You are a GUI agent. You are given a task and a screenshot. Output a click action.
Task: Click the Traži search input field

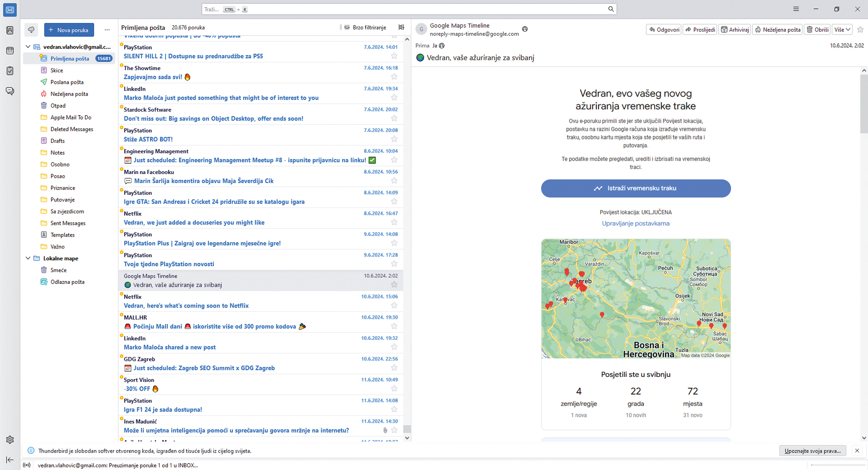point(409,9)
